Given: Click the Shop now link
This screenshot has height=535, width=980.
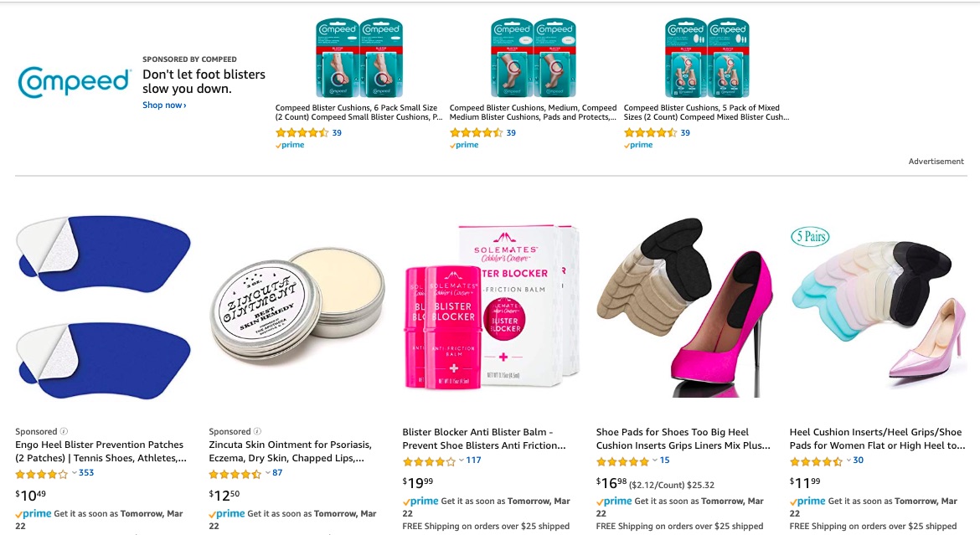Looking at the screenshot, I should [164, 105].
